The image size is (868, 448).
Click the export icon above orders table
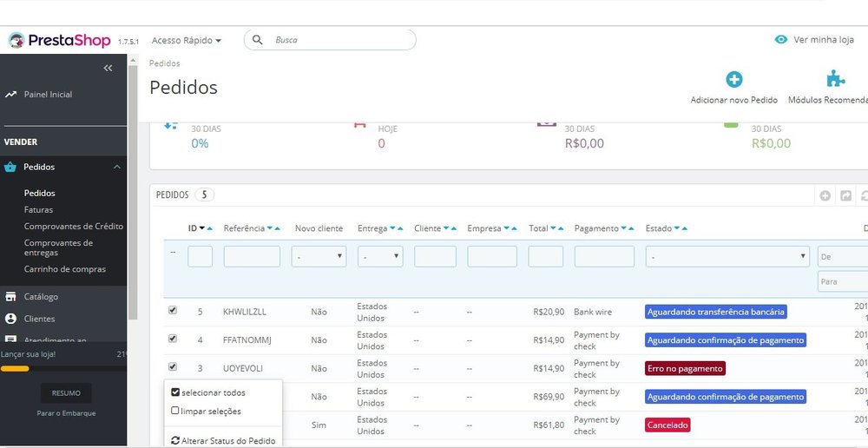pos(845,196)
